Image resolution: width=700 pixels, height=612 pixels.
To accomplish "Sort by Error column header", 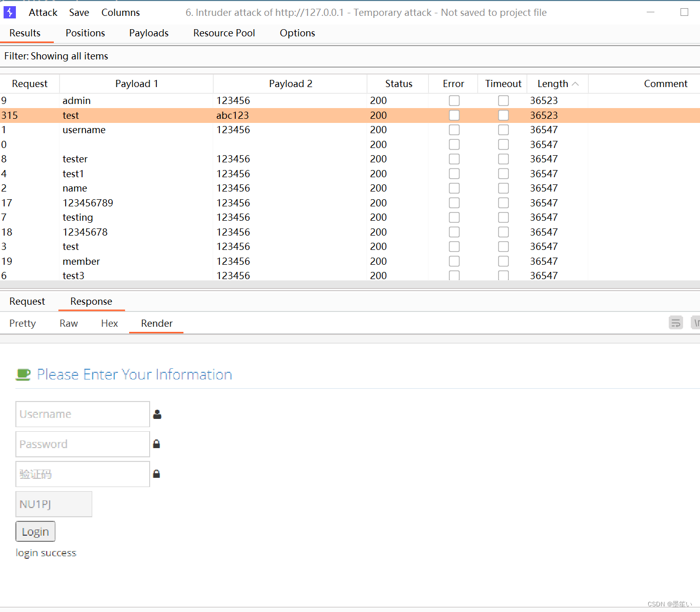I will click(x=454, y=84).
